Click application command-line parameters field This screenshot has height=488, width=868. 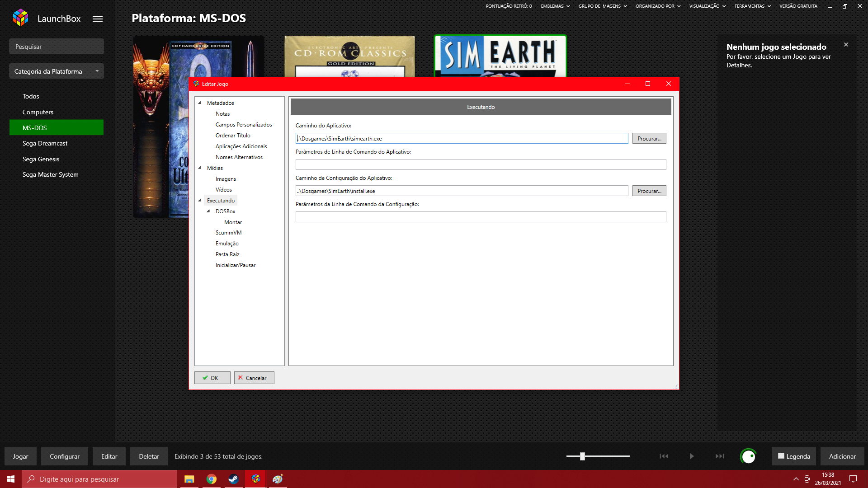481,164
